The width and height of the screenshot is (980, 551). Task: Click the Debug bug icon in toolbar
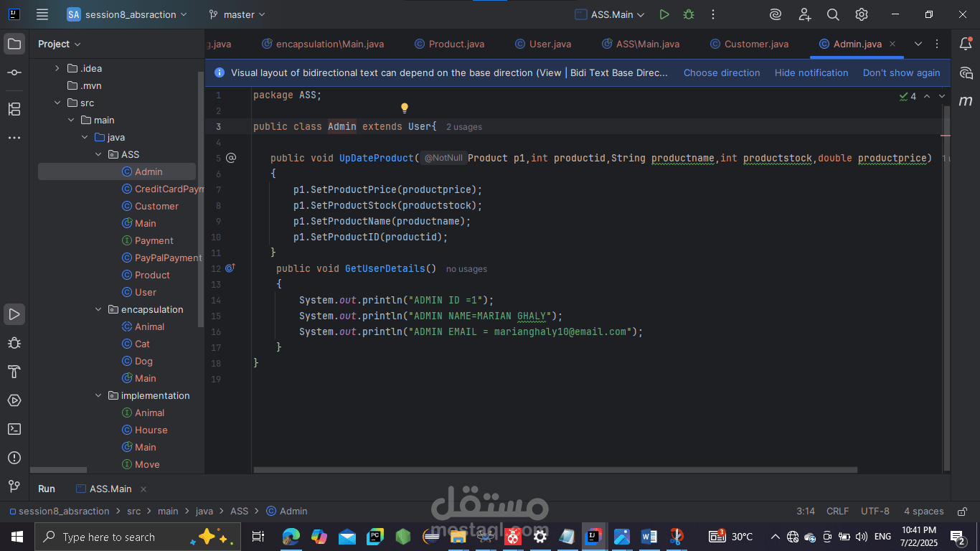coord(689,14)
